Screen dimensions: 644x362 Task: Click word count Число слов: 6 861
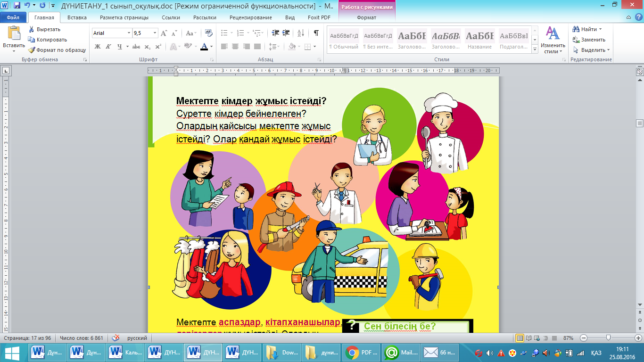pos(82,338)
